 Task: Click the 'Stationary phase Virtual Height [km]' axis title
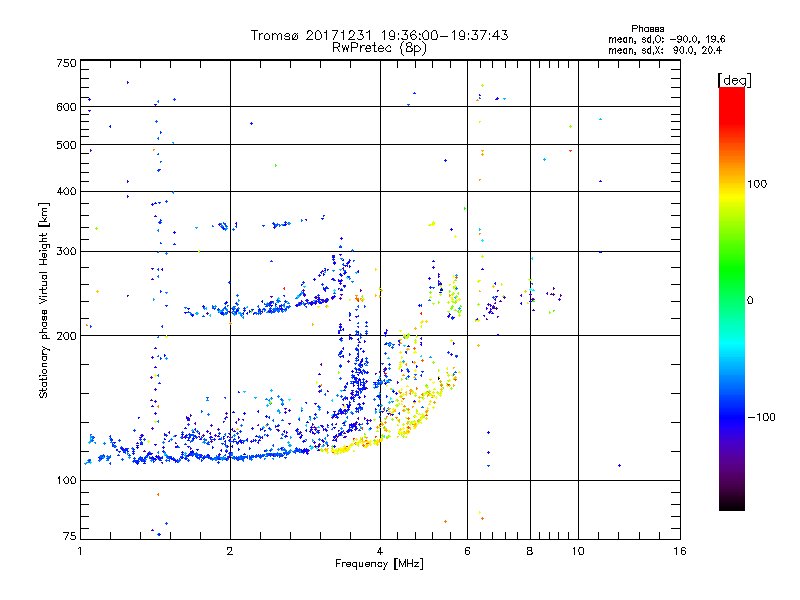[x=44, y=300]
